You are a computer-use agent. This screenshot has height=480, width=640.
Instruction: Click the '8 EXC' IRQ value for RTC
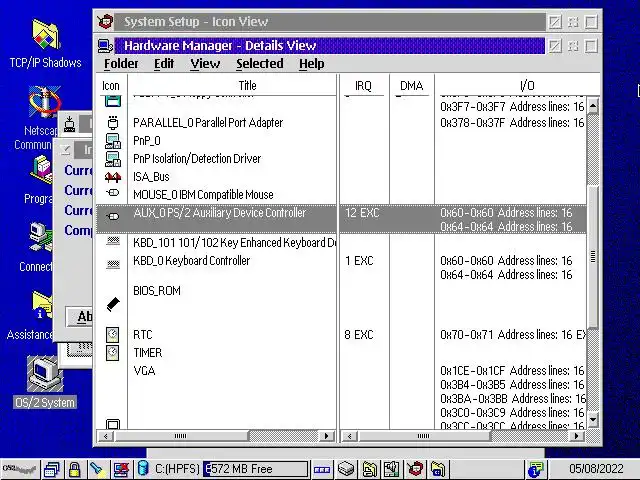[359, 335]
